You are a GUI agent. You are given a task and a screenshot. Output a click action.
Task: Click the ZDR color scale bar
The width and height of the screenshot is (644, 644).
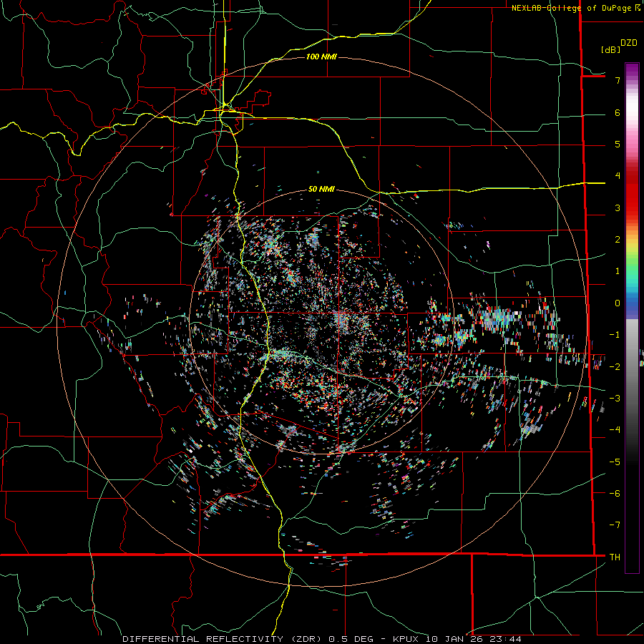pyautogui.click(x=632, y=318)
